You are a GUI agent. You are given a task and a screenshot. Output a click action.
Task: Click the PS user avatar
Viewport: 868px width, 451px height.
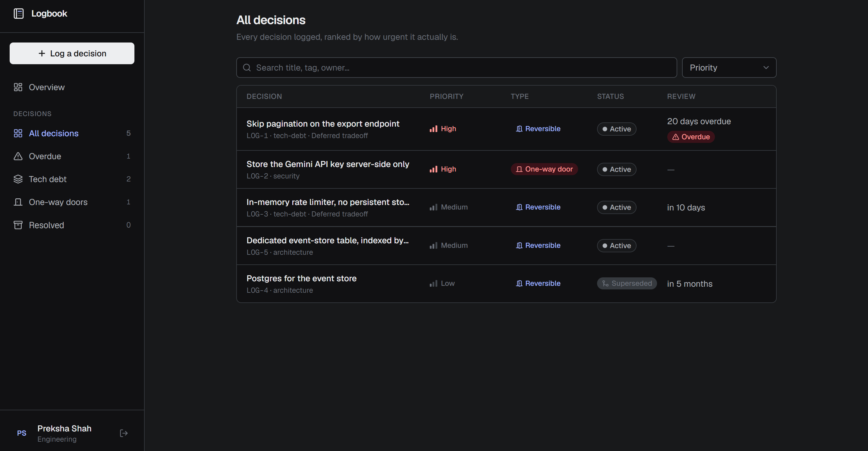(22, 433)
